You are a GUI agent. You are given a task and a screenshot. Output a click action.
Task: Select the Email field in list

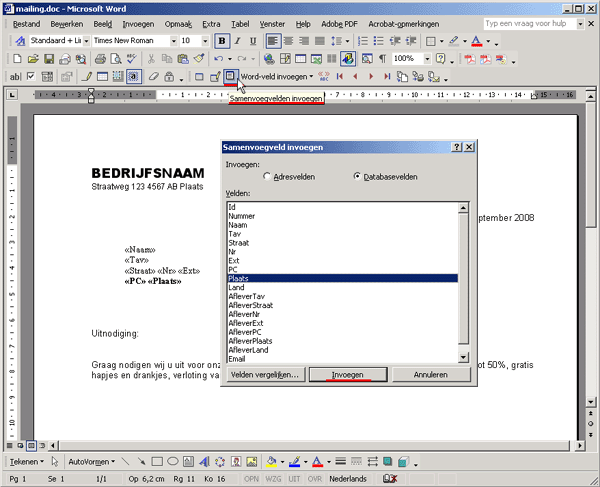point(238,358)
